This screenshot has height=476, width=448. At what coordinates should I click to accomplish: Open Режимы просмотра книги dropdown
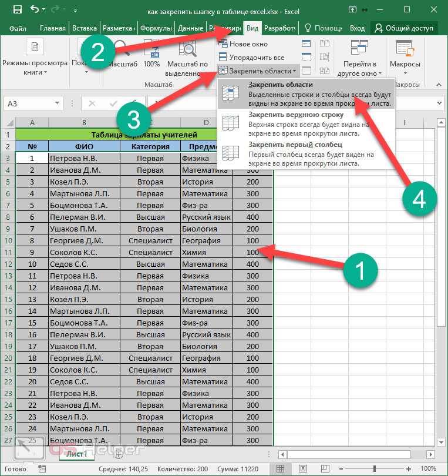coord(35,57)
